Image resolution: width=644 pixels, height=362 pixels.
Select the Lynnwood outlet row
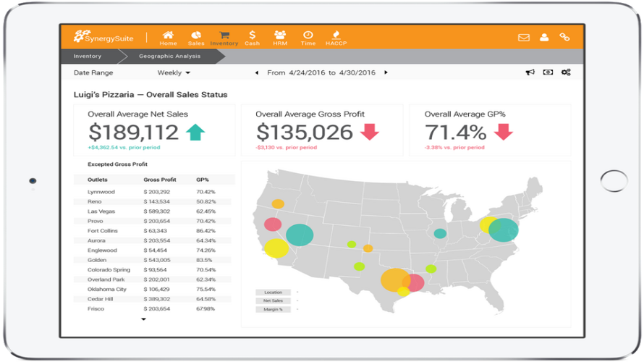click(153, 192)
